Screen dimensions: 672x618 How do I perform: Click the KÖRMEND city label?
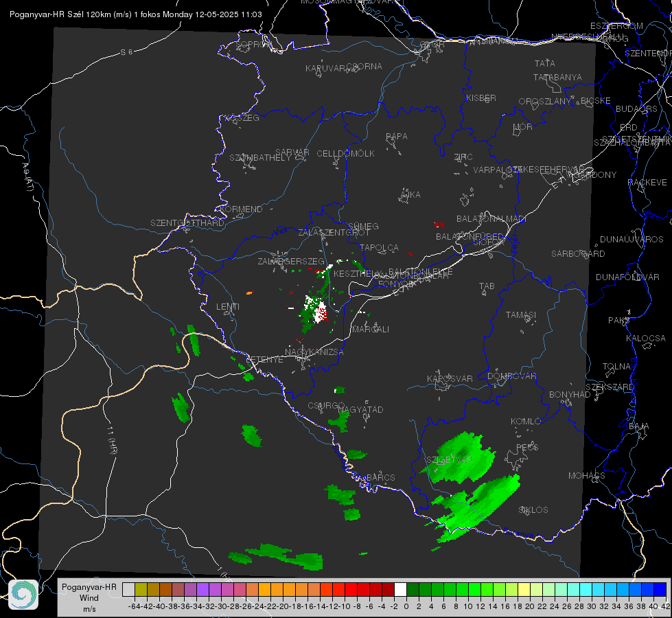[242, 209]
